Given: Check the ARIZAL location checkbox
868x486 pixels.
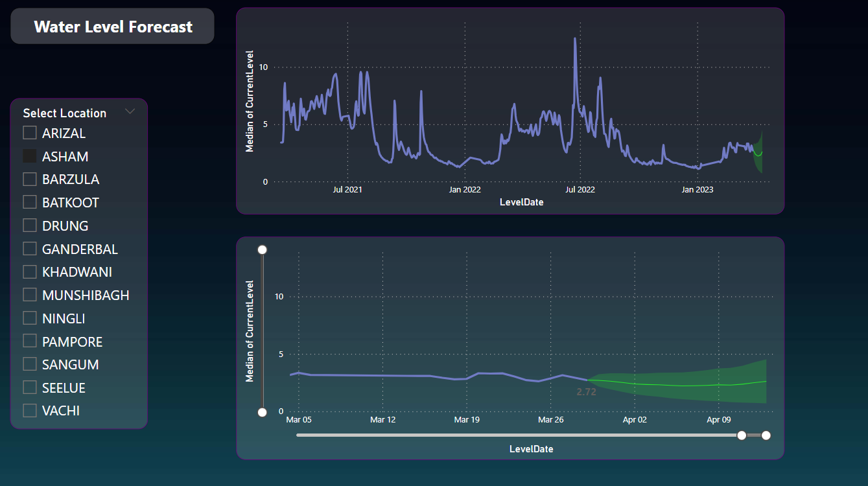Looking at the screenshot, I should 30,133.
